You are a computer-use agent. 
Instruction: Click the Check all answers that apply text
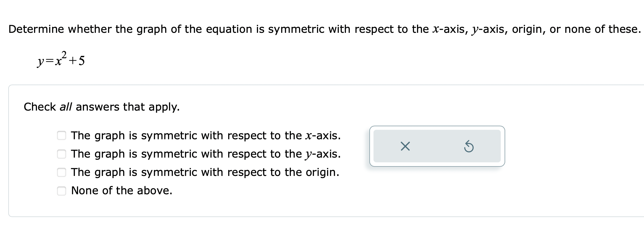pos(102,107)
